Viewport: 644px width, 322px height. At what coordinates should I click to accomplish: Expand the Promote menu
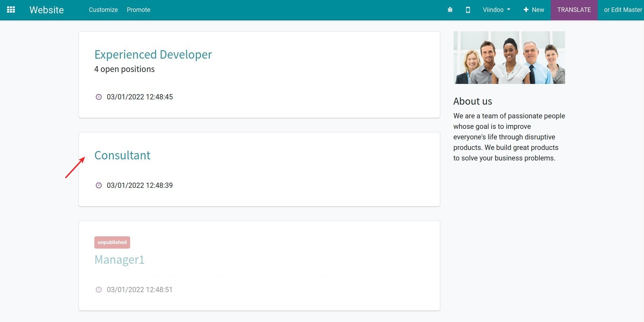138,10
